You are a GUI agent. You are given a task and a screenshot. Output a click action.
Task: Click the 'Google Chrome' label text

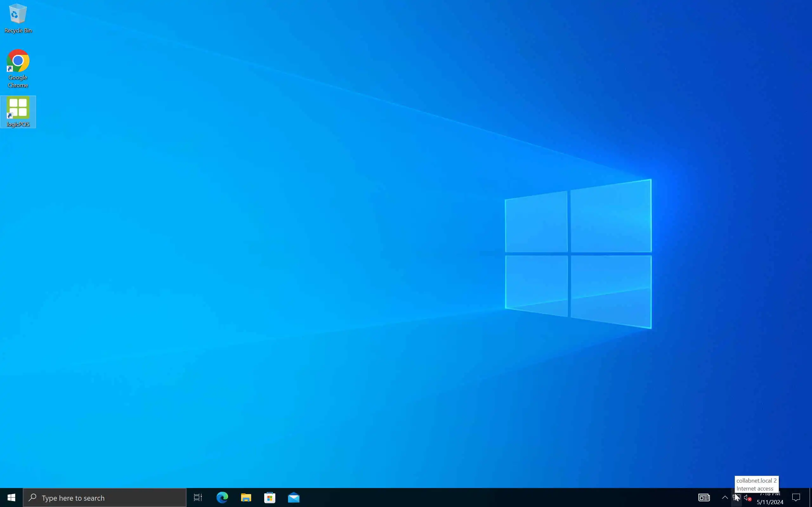pos(18,81)
